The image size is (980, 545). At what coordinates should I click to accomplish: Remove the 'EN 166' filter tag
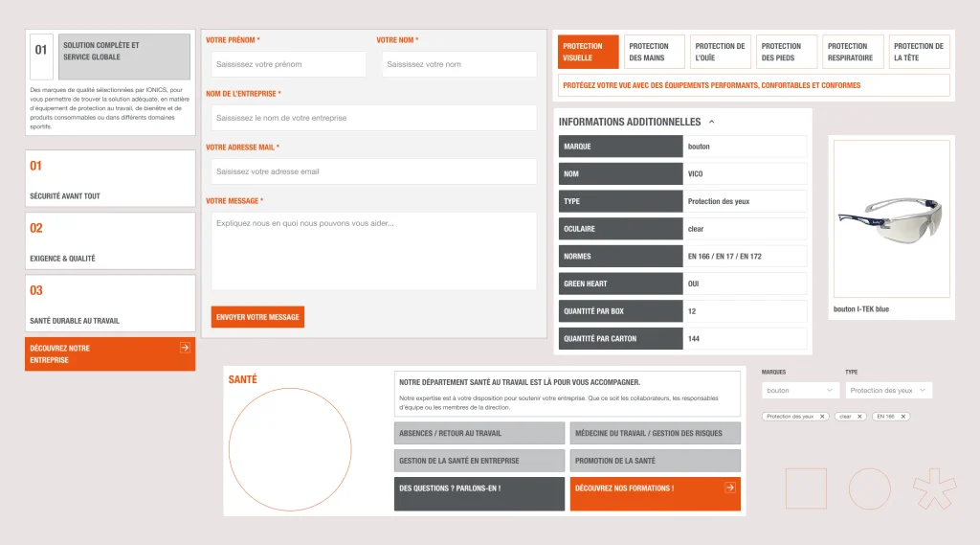[903, 416]
